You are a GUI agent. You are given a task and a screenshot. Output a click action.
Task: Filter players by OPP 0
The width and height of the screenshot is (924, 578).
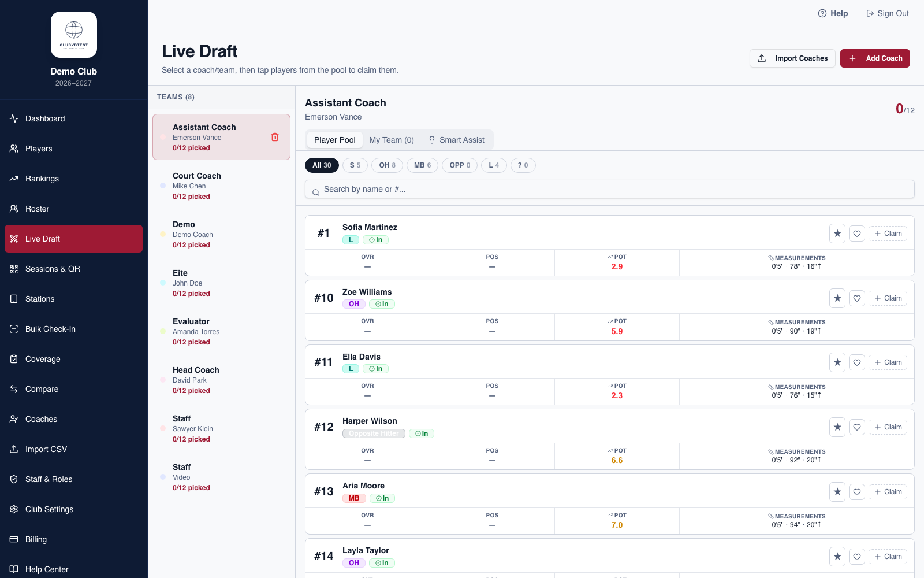point(460,165)
